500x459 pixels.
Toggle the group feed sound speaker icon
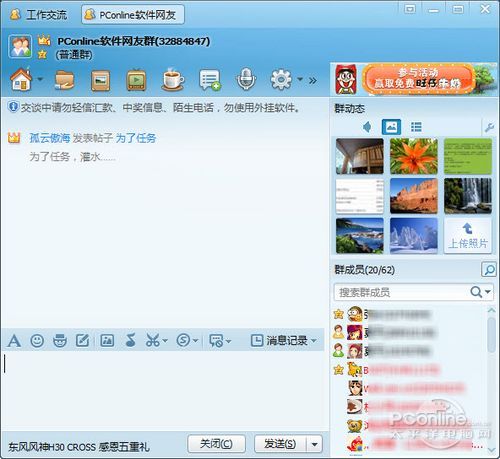pos(367,127)
